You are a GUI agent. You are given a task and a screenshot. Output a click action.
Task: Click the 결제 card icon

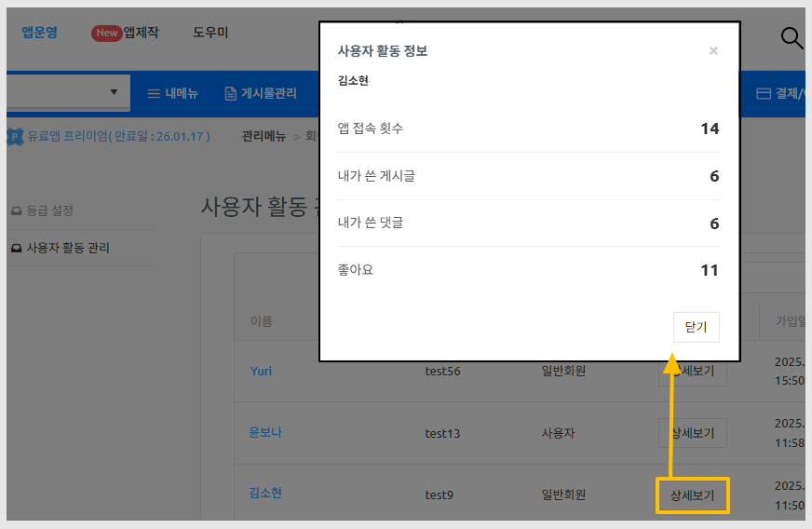point(764,93)
